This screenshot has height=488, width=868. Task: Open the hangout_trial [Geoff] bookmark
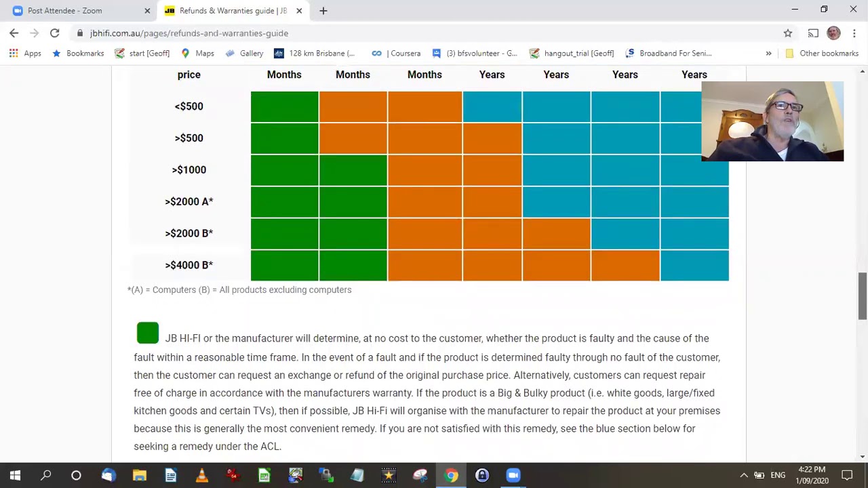tap(572, 53)
